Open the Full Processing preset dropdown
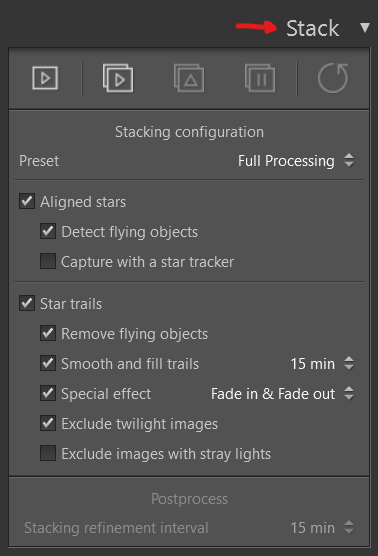This screenshot has width=378, height=556. point(296,161)
